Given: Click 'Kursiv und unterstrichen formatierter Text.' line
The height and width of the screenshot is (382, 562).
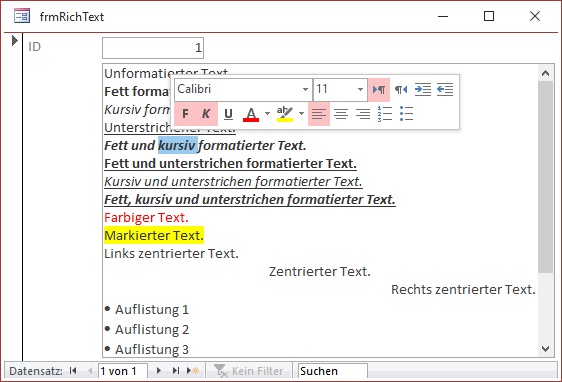Looking at the screenshot, I should [233, 182].
